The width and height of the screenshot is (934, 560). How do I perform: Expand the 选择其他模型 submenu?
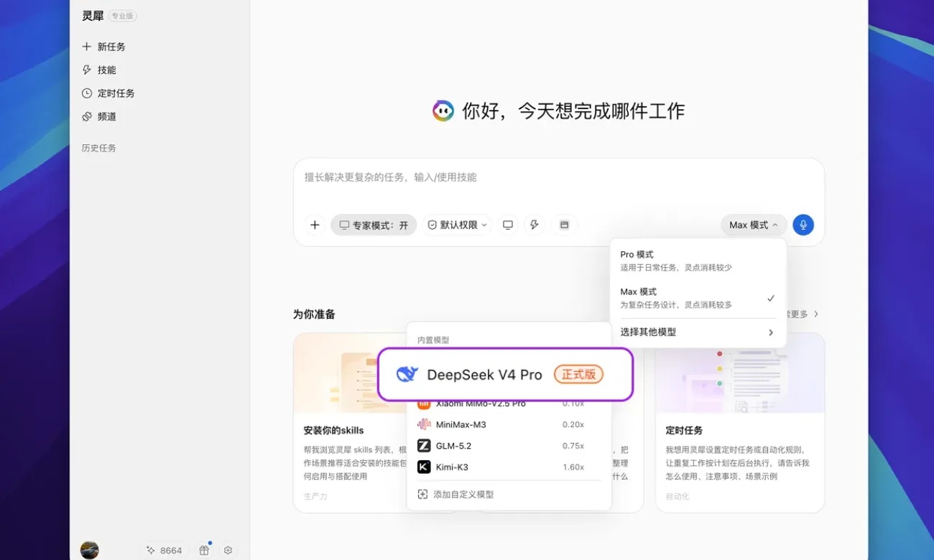point(698,332)
